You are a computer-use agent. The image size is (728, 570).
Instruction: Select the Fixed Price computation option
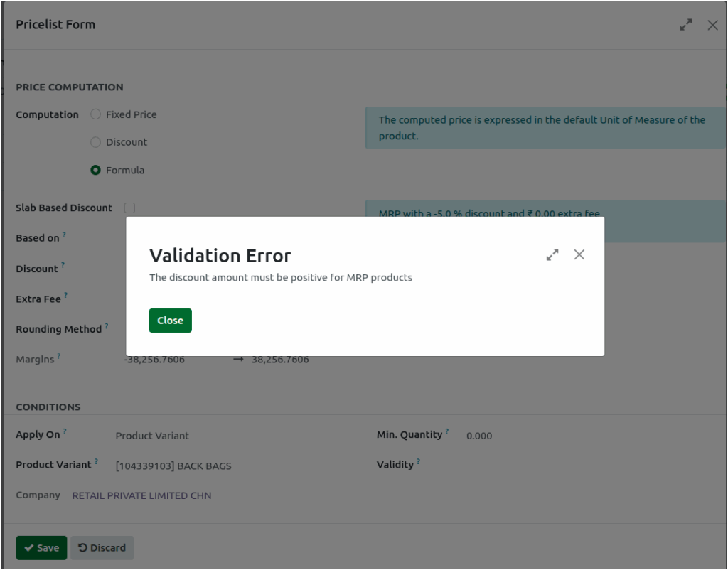coord(95,114)
